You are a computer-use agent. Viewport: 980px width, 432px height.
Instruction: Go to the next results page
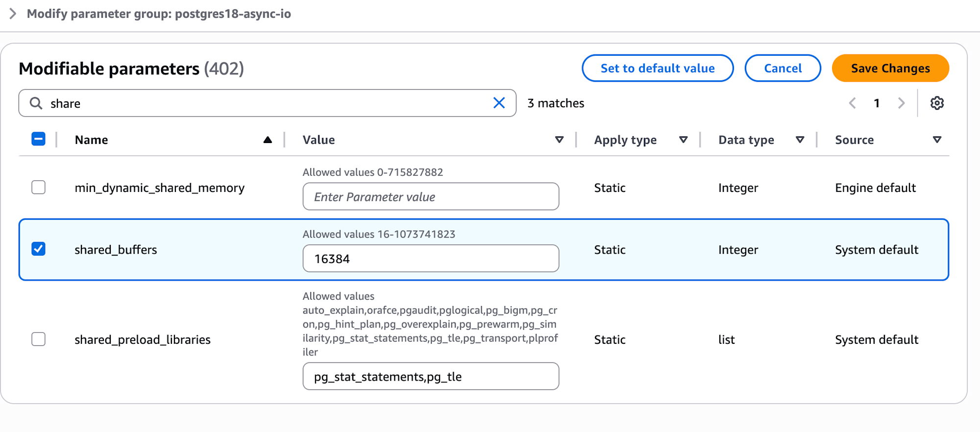[901, 103]
